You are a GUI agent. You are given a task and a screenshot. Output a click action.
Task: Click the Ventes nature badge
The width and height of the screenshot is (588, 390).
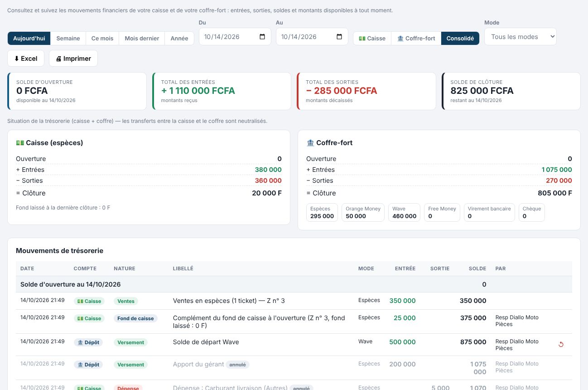(x=126, y=301)
